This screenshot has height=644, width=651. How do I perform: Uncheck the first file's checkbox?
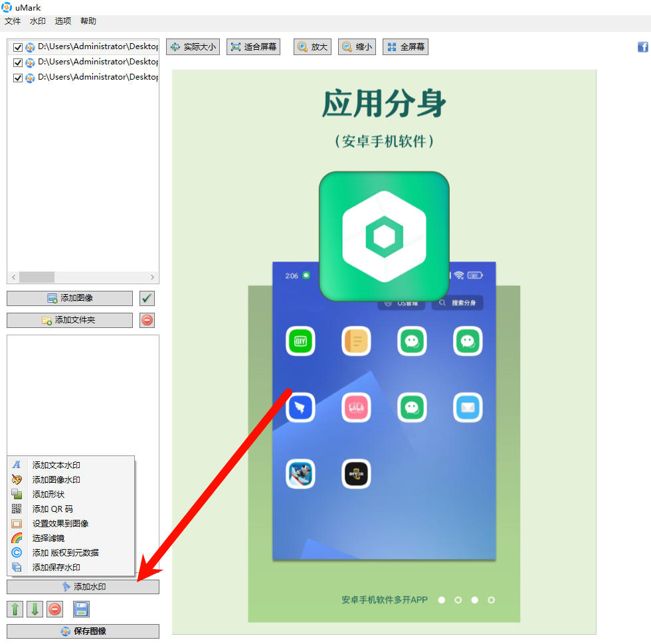point(18,47)
